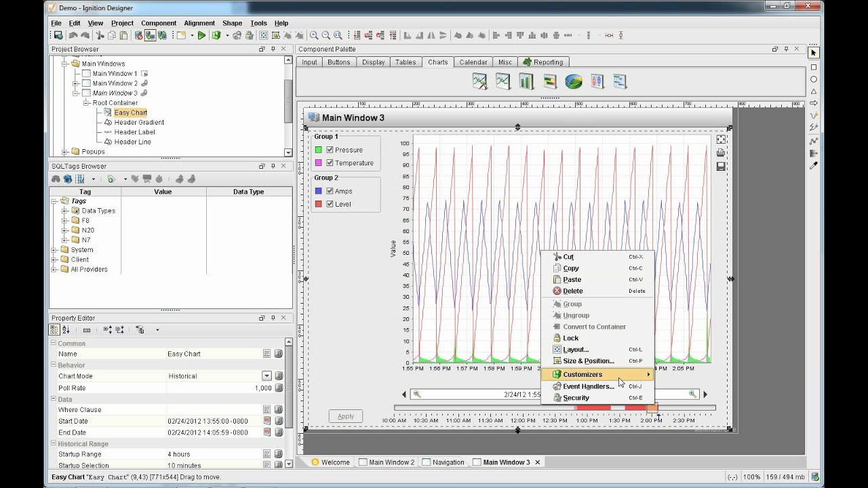Expand the Popups folder

[x=66, y=152]
